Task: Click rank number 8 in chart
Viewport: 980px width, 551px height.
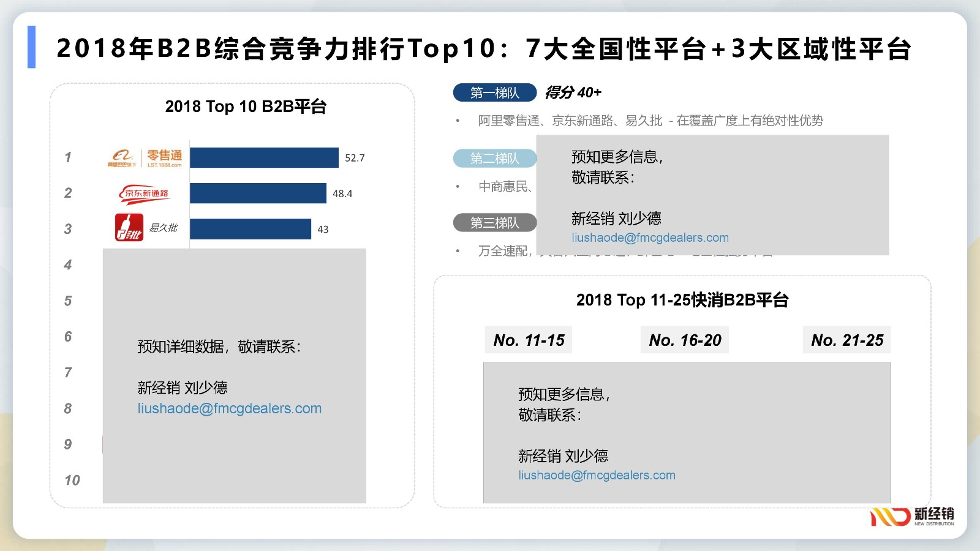Action: (x=68, y=408)
